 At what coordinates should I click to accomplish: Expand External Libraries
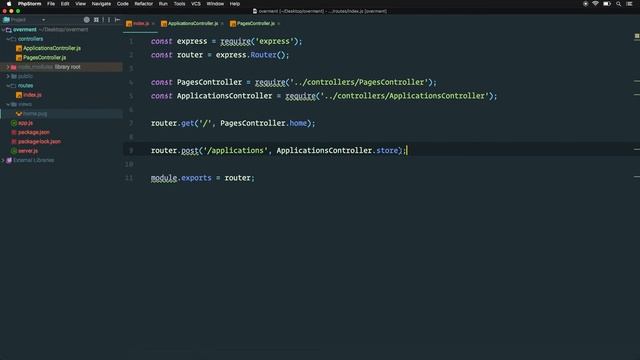(x=3, y=160)
